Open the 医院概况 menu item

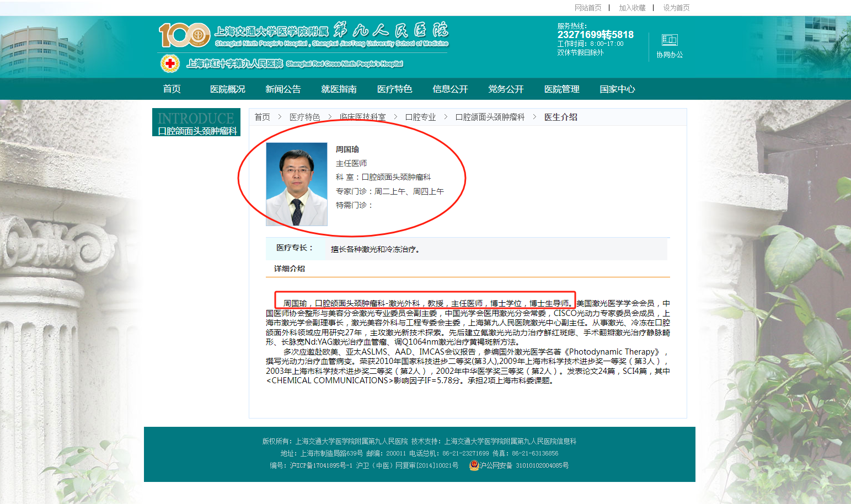tap(227, 89)
